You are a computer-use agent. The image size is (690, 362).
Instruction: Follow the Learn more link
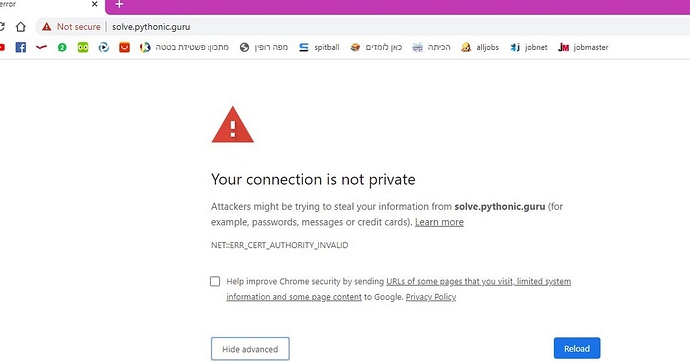[439, 222]
